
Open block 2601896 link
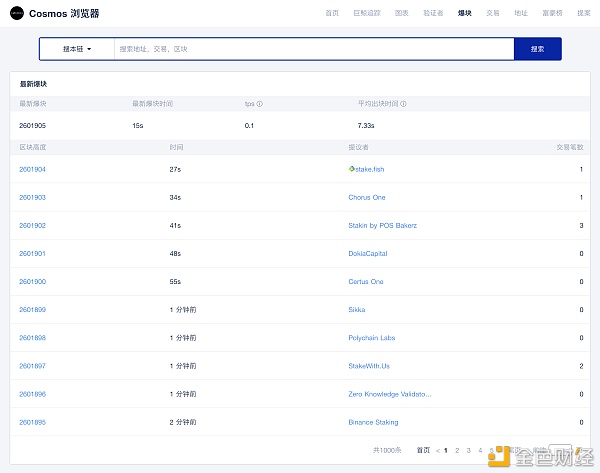click(33, 394)
